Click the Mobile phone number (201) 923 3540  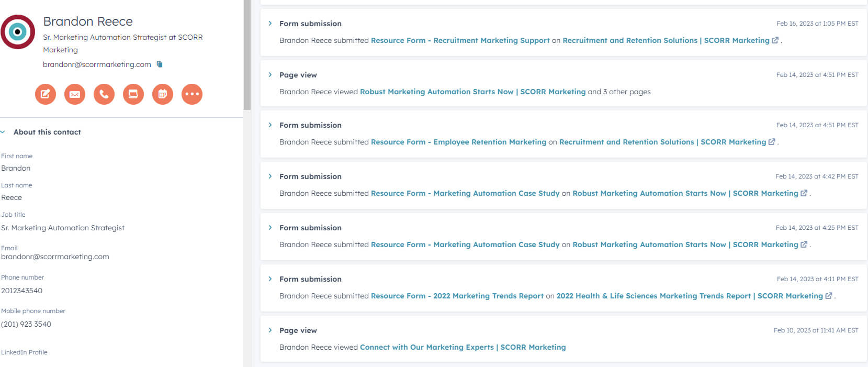click(x=26, y=324)
